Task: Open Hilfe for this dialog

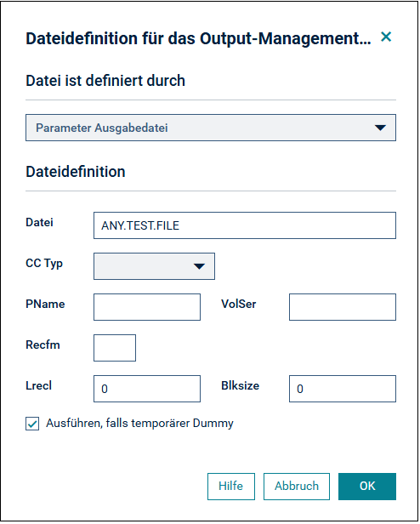Action: pos(231,487)
